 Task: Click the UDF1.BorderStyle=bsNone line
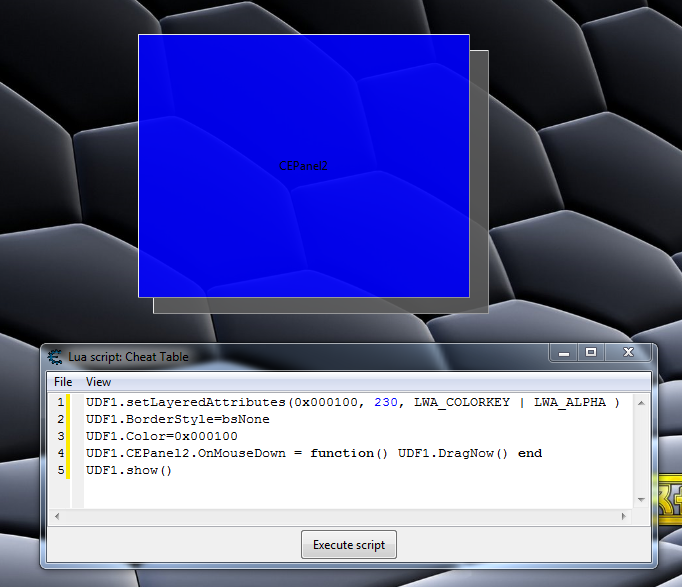pos(178,420)
